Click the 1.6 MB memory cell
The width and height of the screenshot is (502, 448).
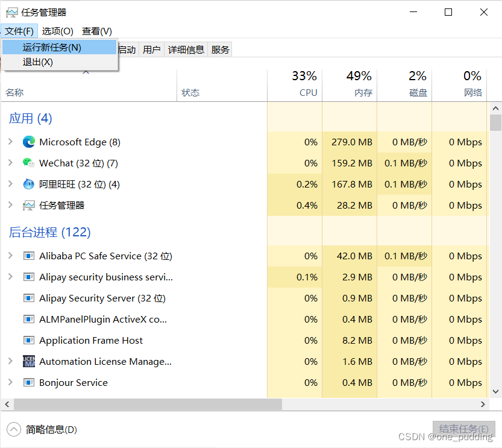[x=350, y=361]
